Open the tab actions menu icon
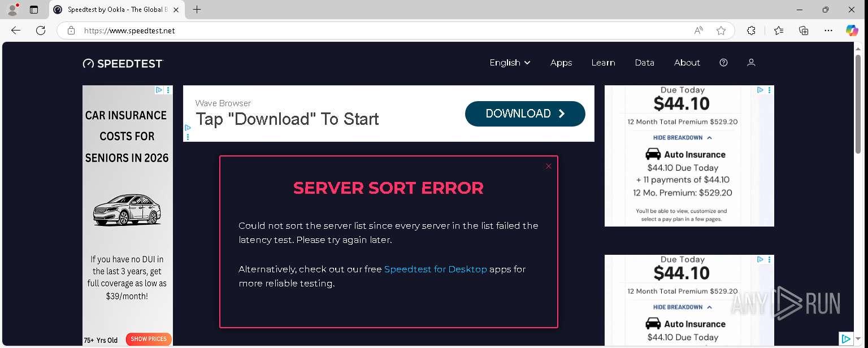Image resolution: width=868 pixels, height=348 pixels. [34, 10]
